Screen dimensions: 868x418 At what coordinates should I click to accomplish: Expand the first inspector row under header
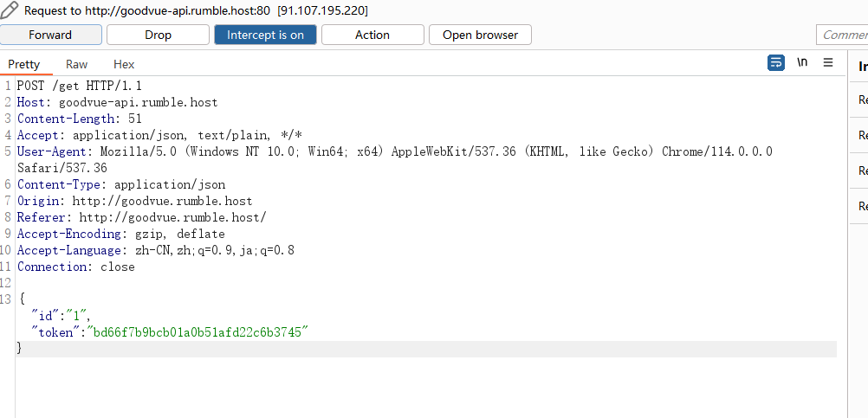pos(859,100)
